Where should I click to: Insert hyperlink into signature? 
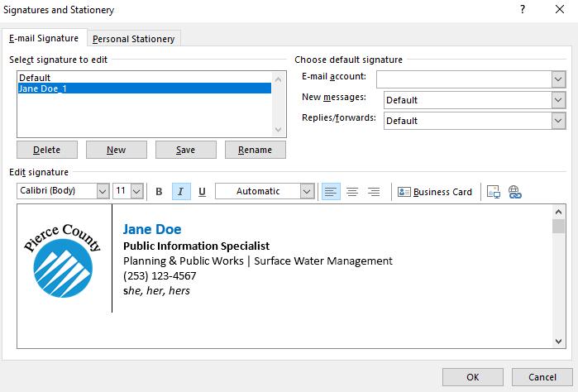(x=514, y=191)
